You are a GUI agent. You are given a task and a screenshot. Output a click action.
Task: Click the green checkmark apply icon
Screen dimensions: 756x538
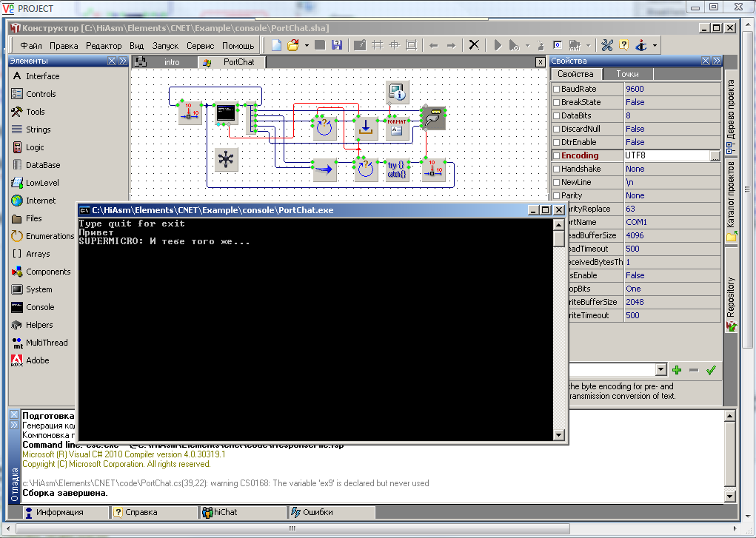point(711,370)
